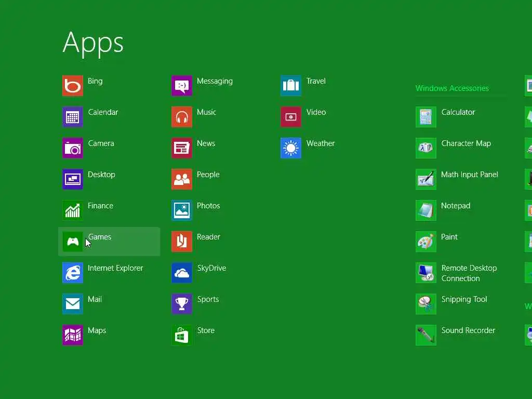Open the Bing app icon

(x=73, y=86)
